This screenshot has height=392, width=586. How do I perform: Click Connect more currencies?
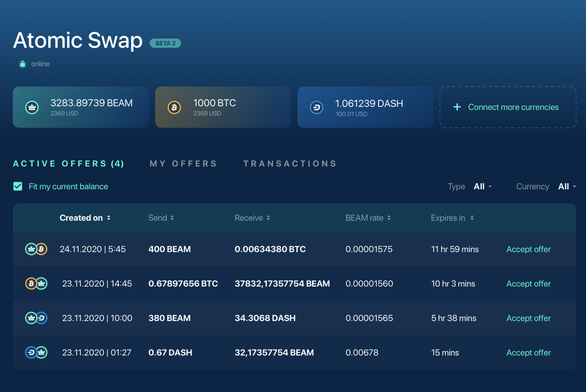(508, 107)
